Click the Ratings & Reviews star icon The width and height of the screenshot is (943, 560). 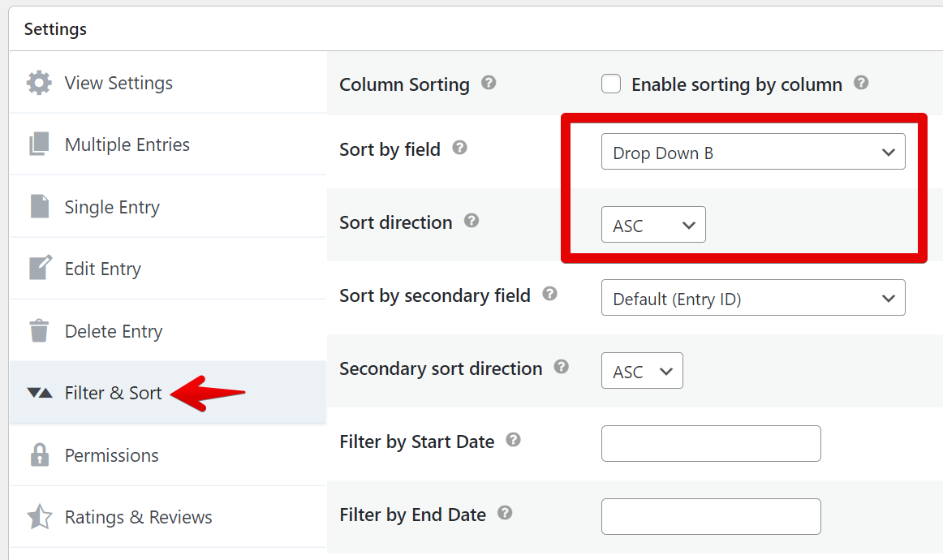click(39, 517)
